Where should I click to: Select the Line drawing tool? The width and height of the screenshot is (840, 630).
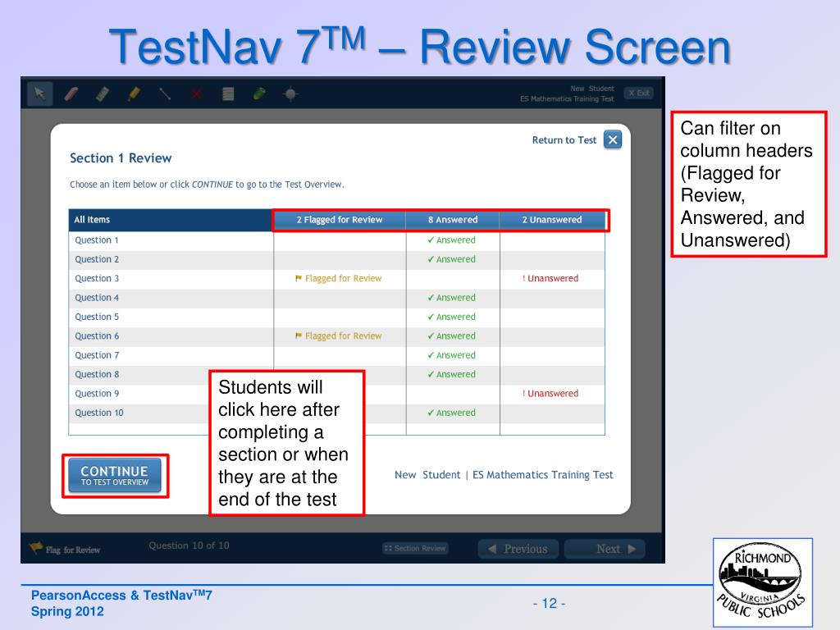pyautogui.click(x=165, y=94)
